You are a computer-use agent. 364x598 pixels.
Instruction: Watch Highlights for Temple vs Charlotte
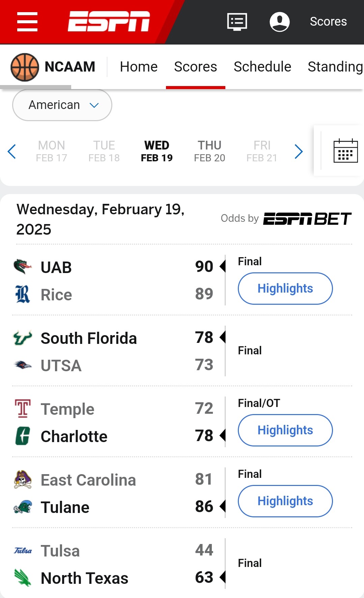(x=285, y=430)
